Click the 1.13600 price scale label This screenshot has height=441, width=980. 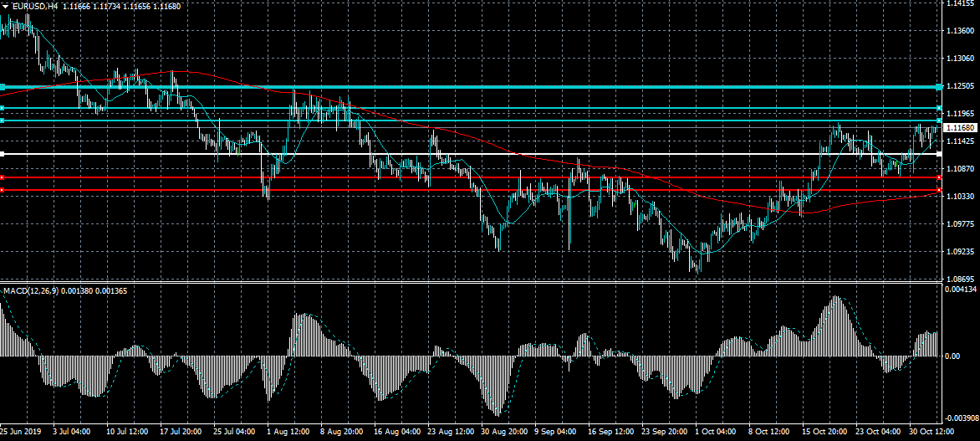click(960, 31)
